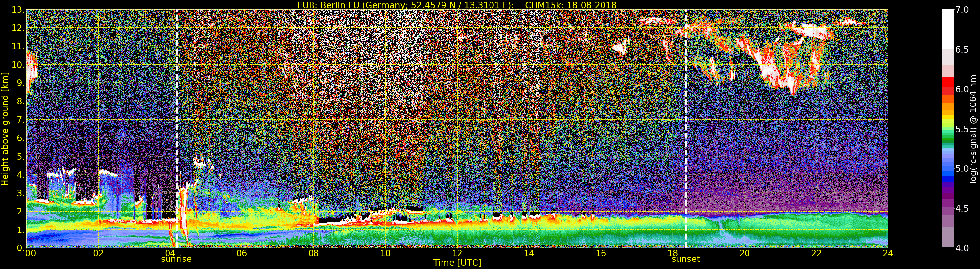This screenshot has width=980, height=269.
Task: Click the height tick label '9.'
Action: coord(20,83)
